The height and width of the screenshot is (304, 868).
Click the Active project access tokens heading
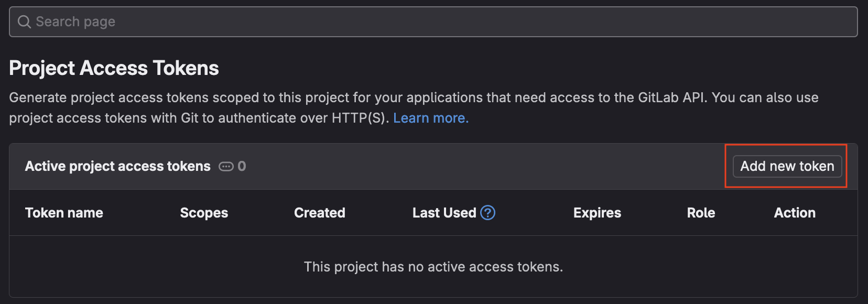[x=117, y=166]
